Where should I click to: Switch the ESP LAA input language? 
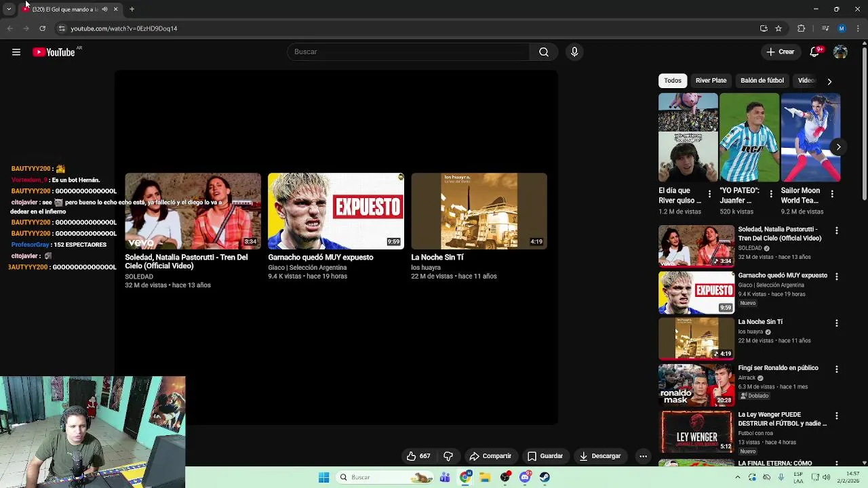point(798,477)
